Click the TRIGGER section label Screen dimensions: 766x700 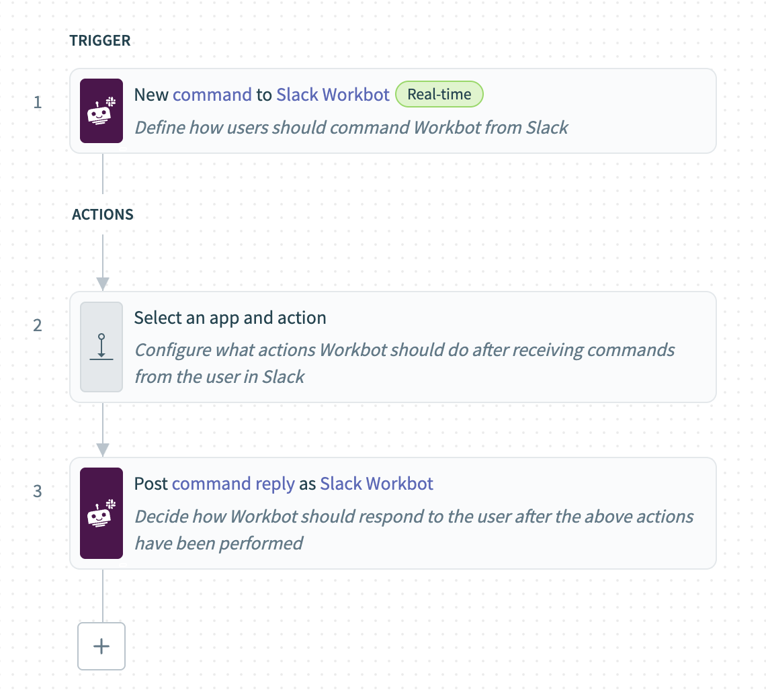[x=99, y=40]
